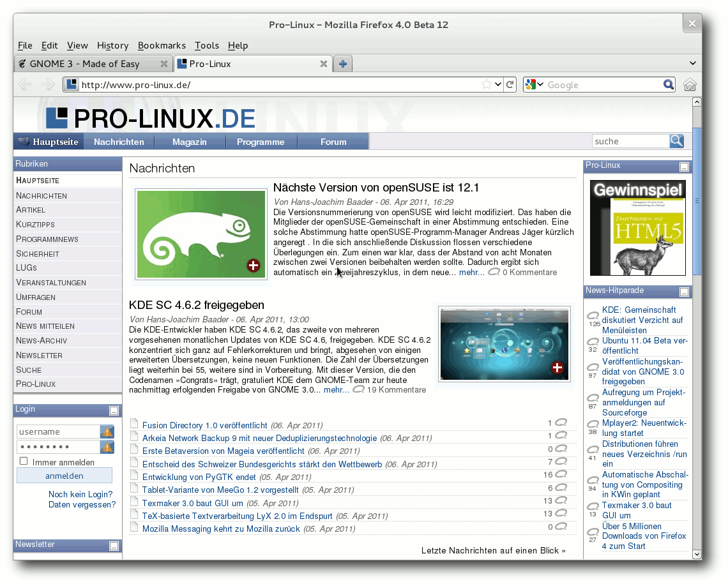Close the GNOME 3 - Made of Easy tab
The width and height of the screenshot is (728, 586).
164,64
